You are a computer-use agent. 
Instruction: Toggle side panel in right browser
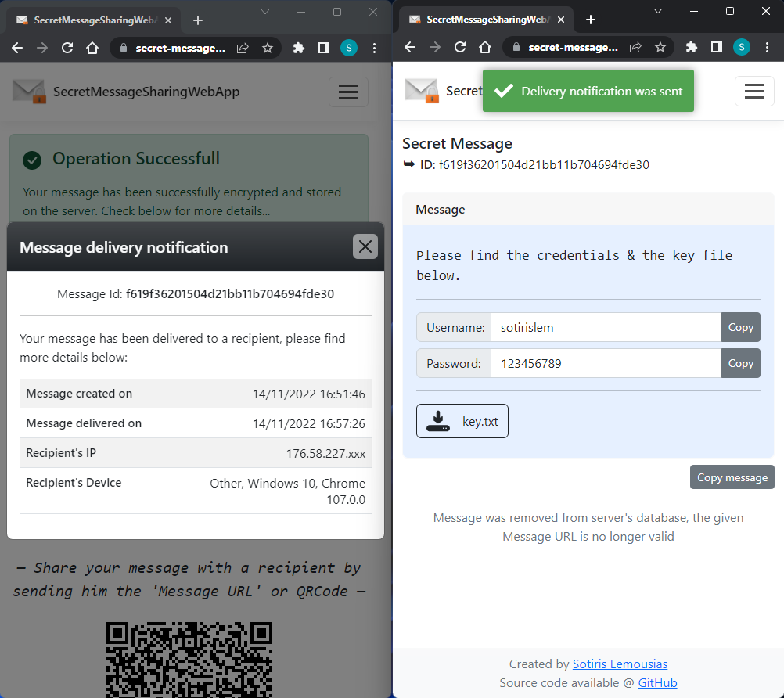pos(717,47)
